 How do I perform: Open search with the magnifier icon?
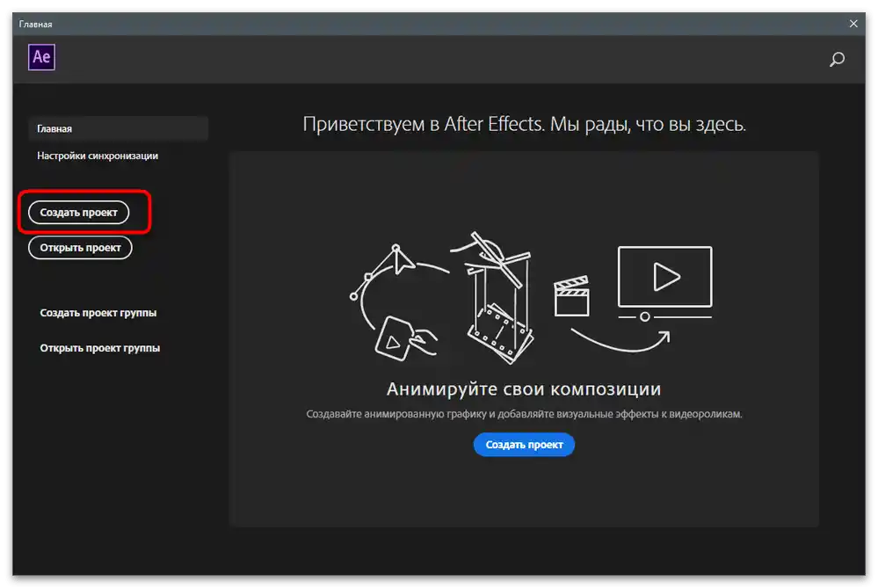tap(837, 59)
